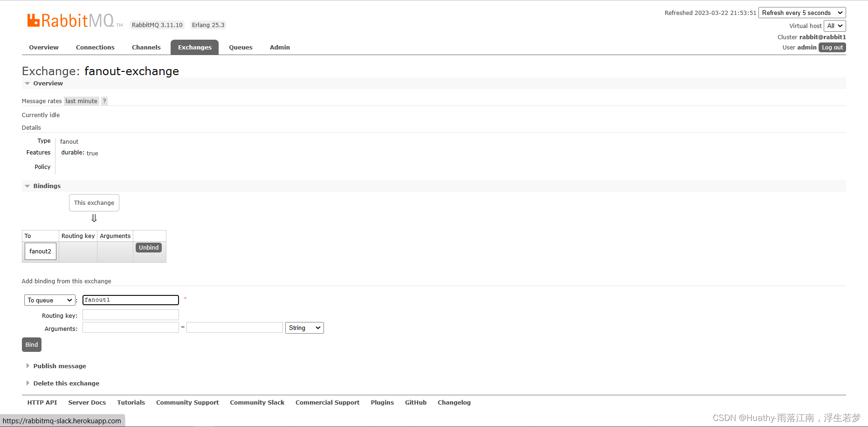Screen dimensions: 868x427
Task: Click the Bind button
Action: pos(32,344)
